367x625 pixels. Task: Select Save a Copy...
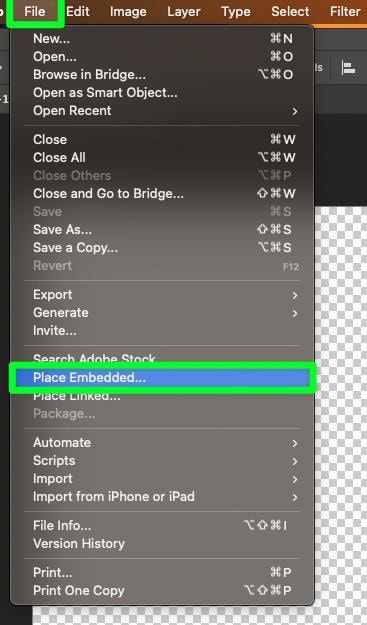pos(162,248)
